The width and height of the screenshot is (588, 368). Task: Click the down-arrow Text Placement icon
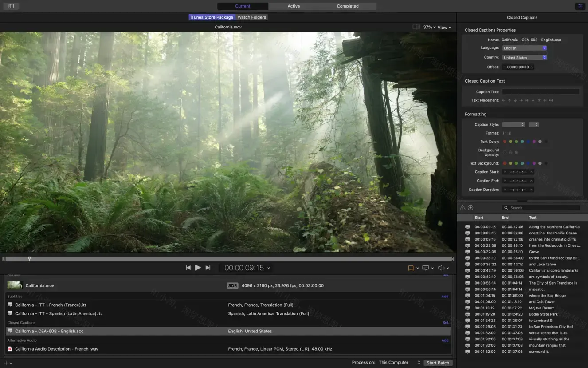point(515,100)
